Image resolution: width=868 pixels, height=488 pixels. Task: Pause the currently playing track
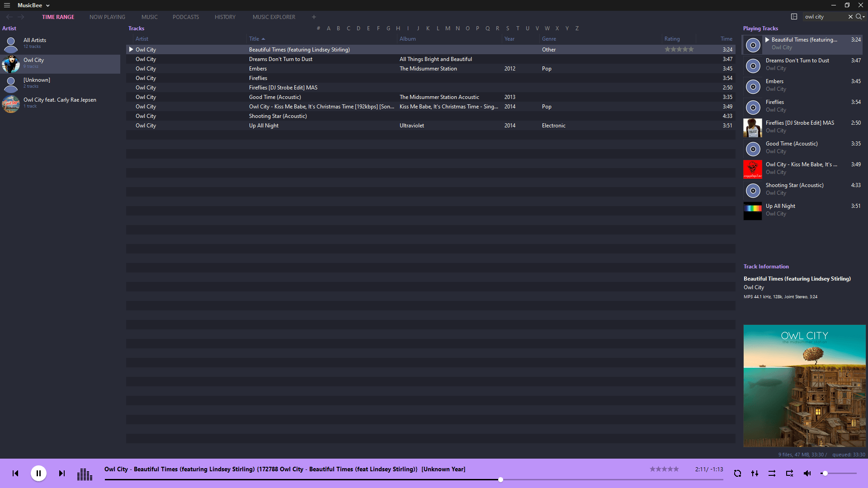pos(39,473)
